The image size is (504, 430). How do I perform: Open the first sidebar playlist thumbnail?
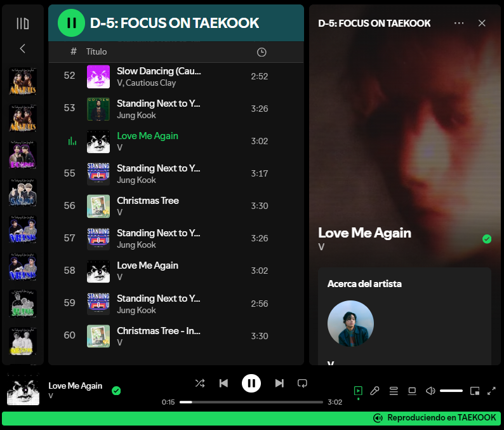pyautogui.click(x=22, y=81)
